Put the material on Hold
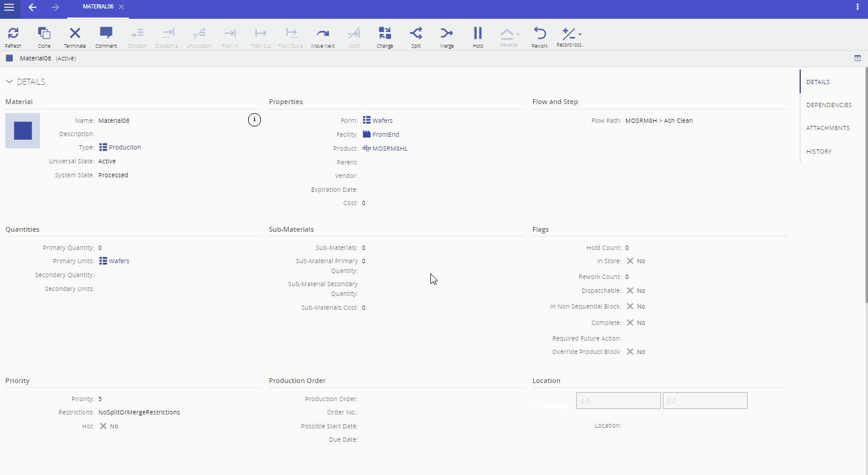Screen dimensions: 868x475 click(478, 33)
